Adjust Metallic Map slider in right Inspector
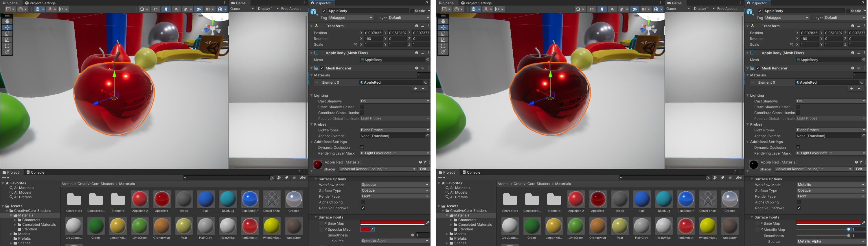This screenshot has width=868, height=246. (823, 230)
